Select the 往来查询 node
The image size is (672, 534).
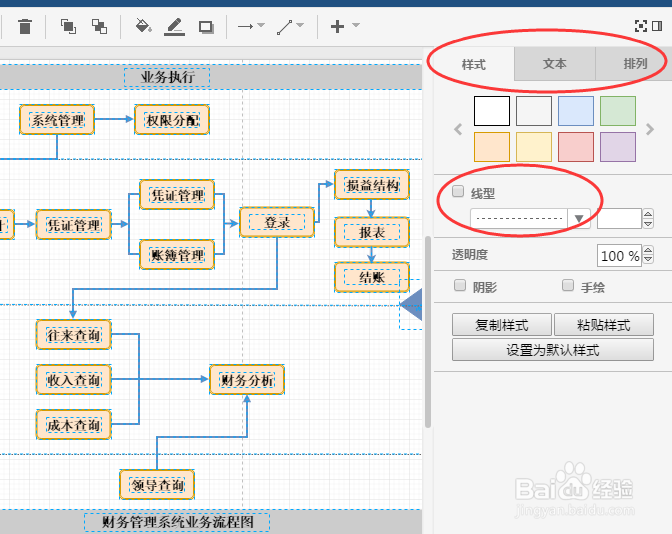(74, 335)
